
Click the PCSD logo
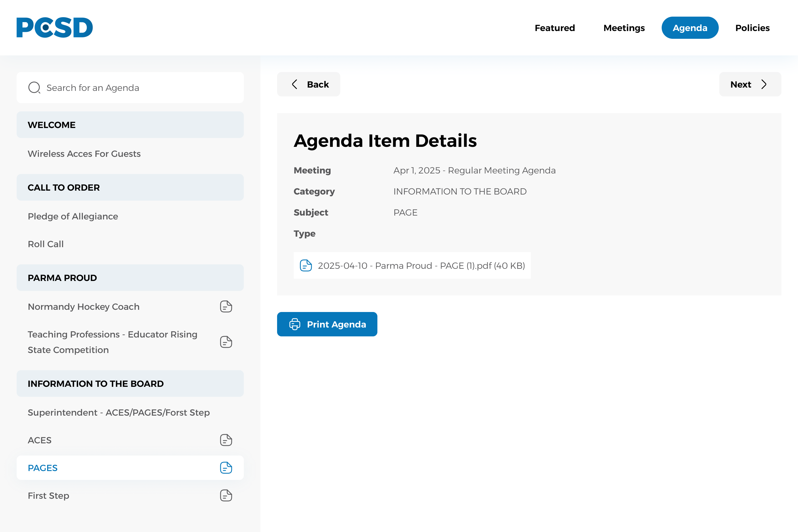(55, 27)
